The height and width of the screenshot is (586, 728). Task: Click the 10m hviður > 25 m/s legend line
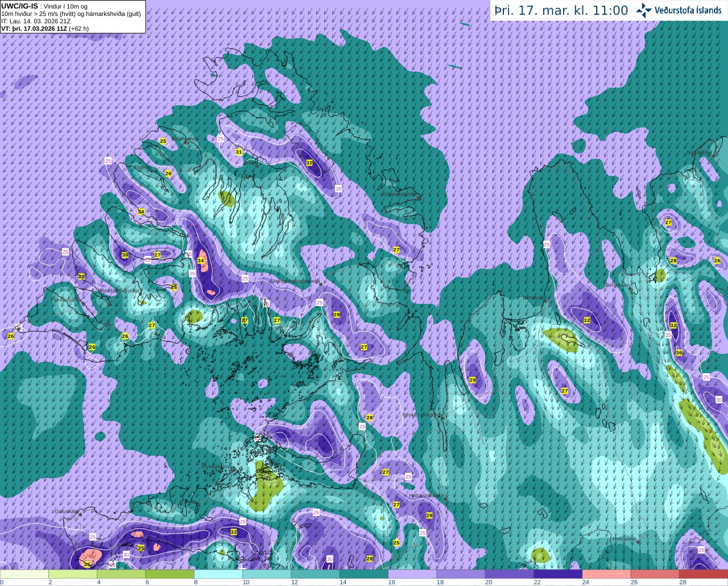[71, 14]
